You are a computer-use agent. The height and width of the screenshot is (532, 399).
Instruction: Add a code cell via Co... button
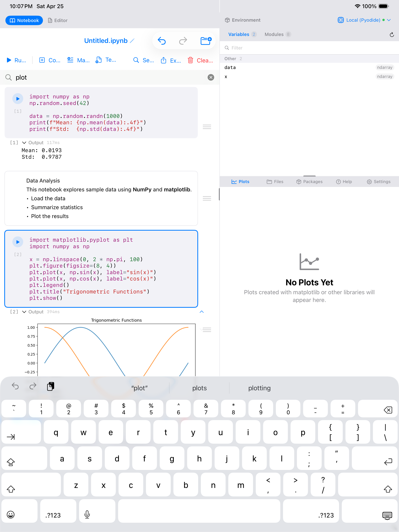pyautogui.click(x=49, y=60)
